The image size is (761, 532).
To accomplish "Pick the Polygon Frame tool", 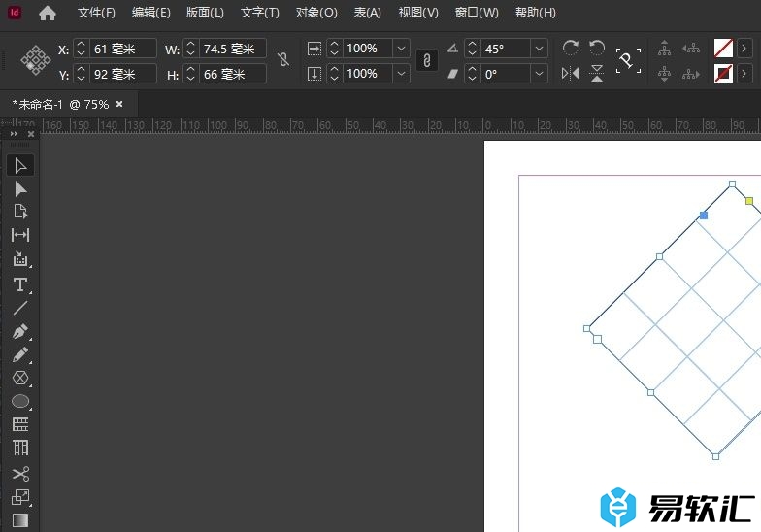I will click(x=20, y=378).
